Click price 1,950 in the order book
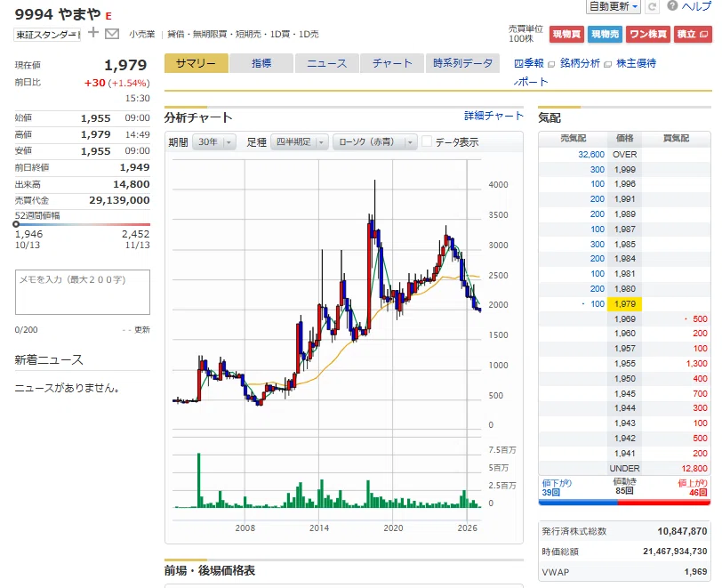This screenshot has width=722, height=588. (x=625, y=379)
